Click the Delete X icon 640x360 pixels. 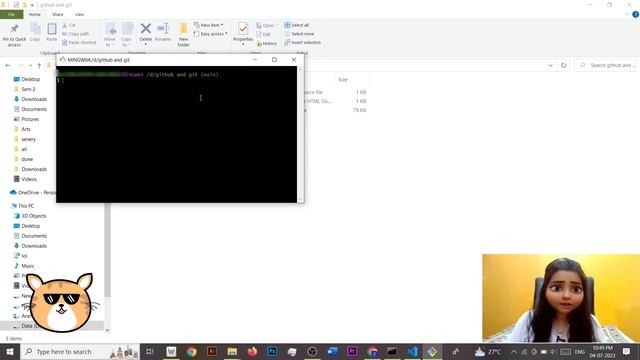(145, 29)
